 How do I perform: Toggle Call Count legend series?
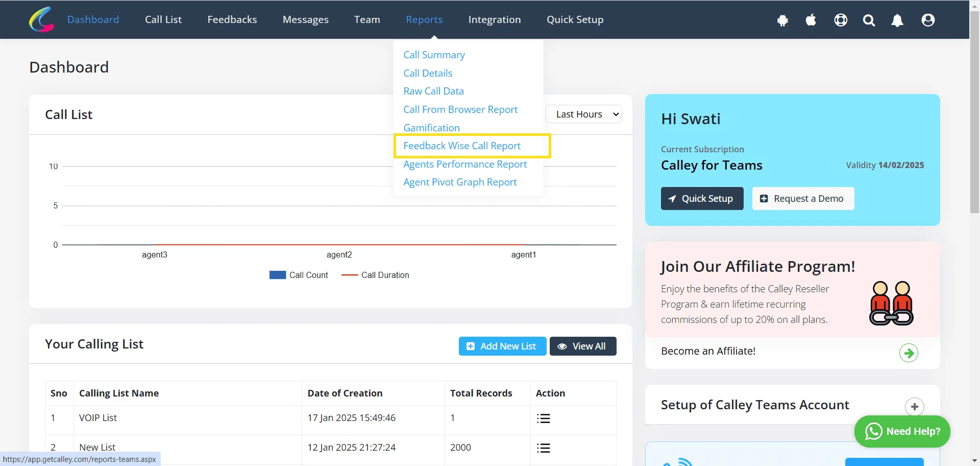(x=299, y=275)
